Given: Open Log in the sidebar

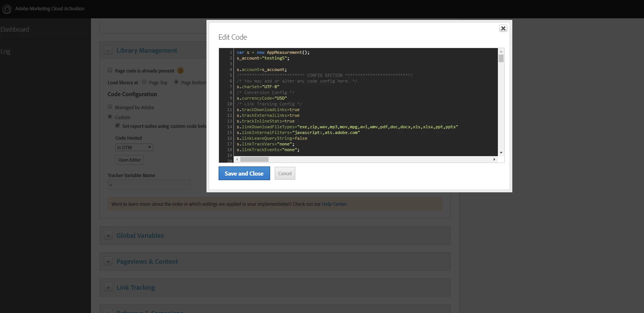Looking at the screenshot, I should [5, 51].
